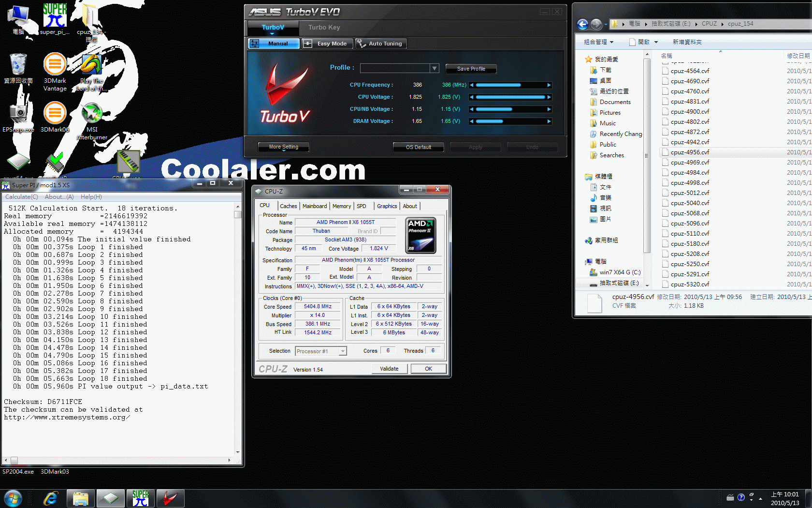Open Documents in Explorer sidebar
Viewport: 812px width, 508px height.
point(615,102)
